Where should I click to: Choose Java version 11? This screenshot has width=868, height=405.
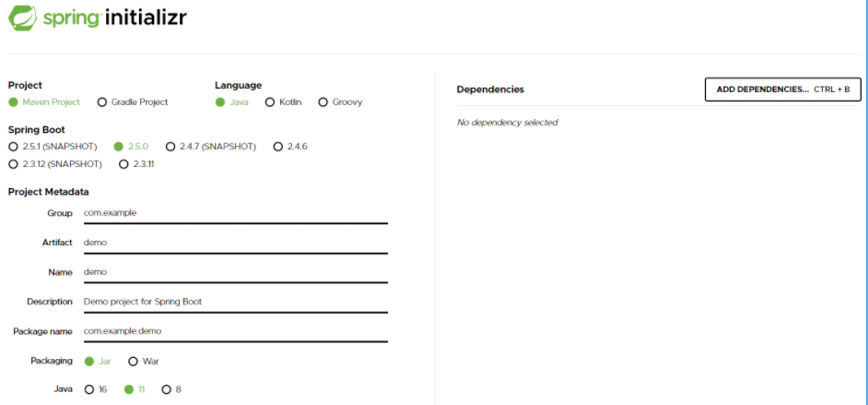coord(135,389)
